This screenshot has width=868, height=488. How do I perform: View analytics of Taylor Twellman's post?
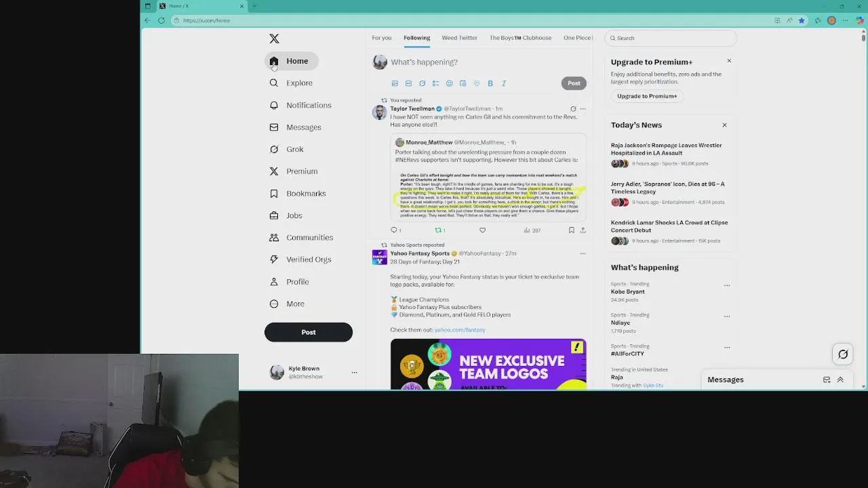click(x=532, y=230)
